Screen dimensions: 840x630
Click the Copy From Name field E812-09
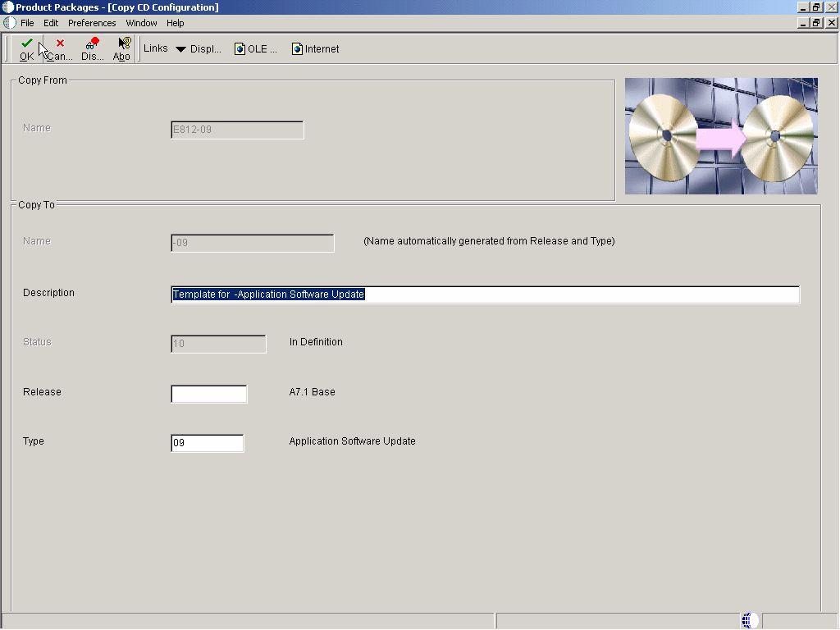point(237,130)
